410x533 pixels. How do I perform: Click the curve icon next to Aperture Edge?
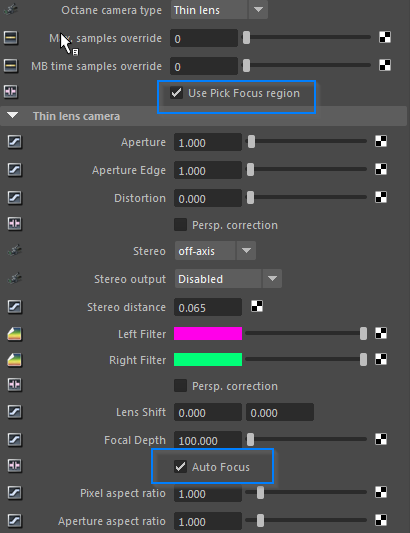pyautogui.click(x=15, y=170)
